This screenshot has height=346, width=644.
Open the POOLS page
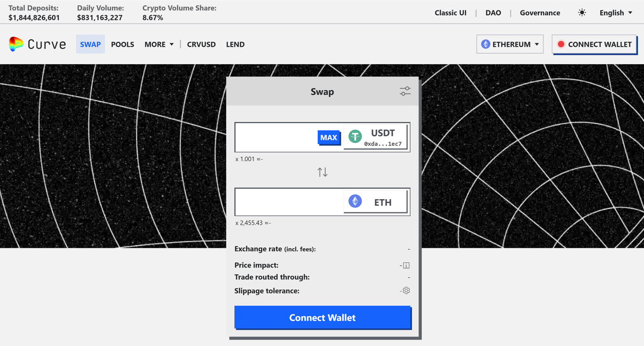(x=123, y=44)
